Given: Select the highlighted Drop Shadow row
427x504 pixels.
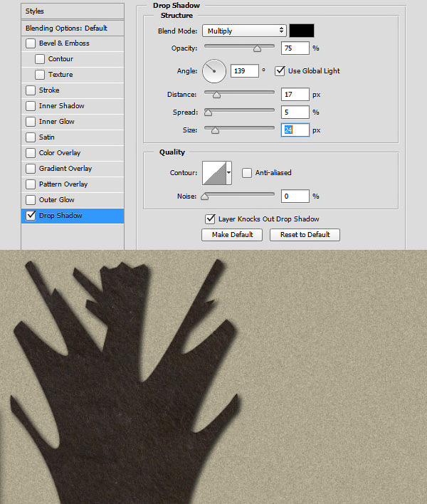Looking at the screenshot, I should pos(73,216).
